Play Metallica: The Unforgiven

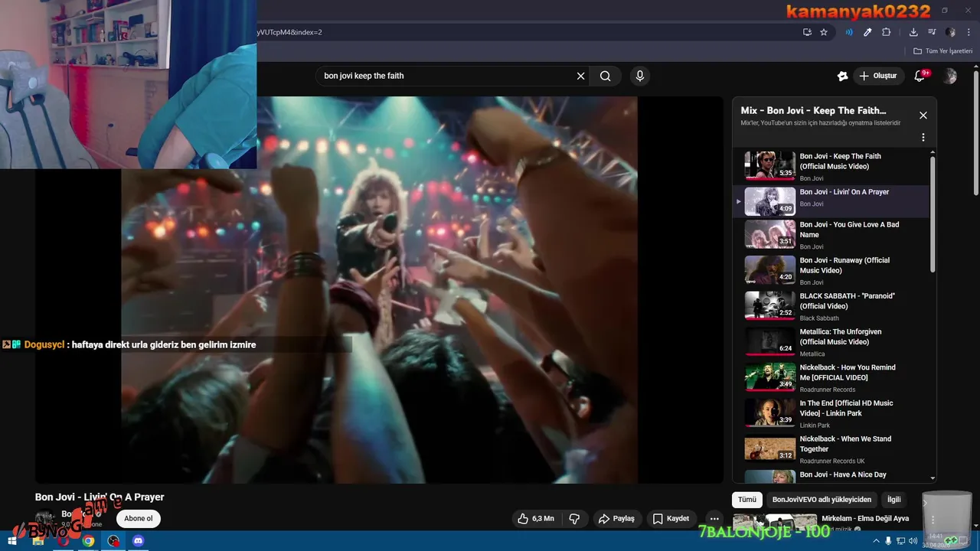pos(831,342)
